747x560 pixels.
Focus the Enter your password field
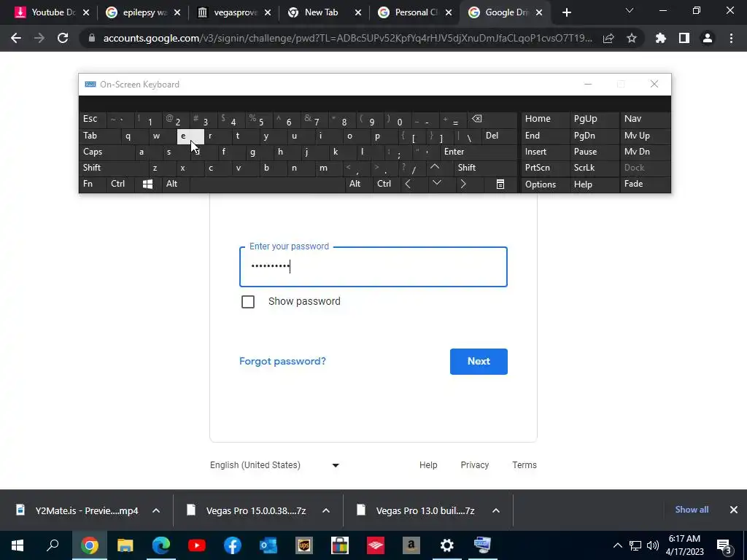coord(373,267)
